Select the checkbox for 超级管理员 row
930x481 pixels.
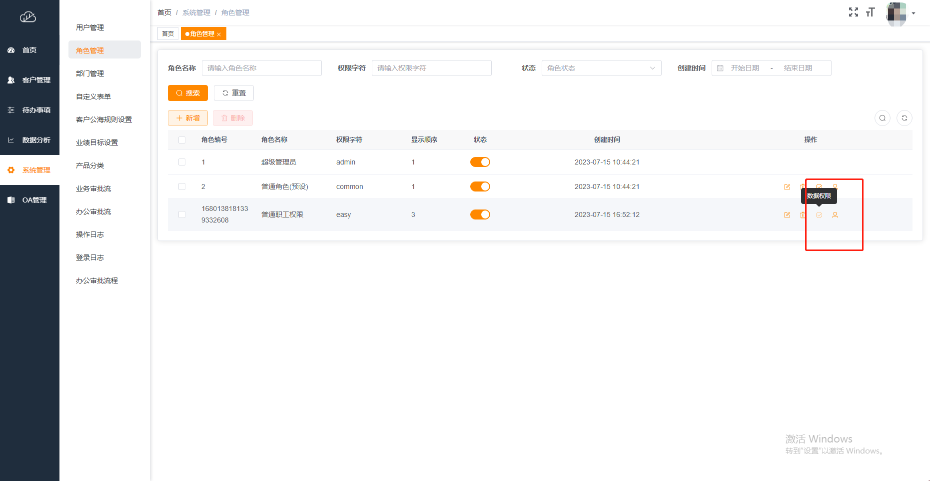pos(182,161)
